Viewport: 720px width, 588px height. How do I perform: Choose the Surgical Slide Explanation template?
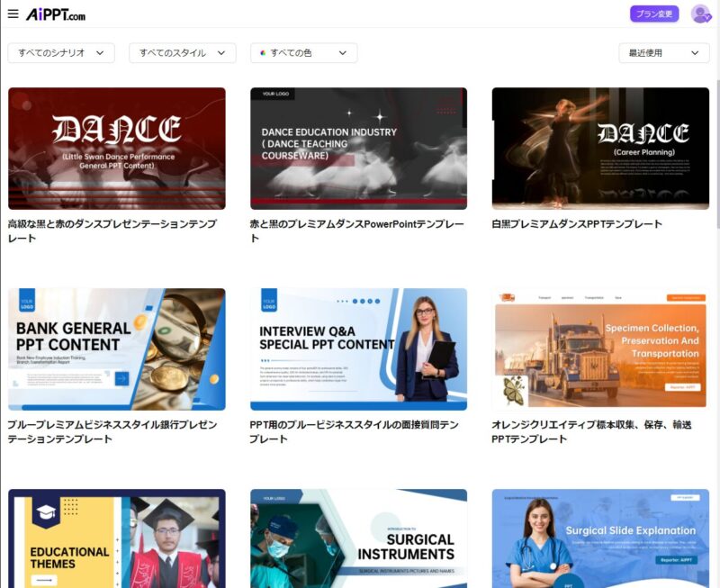pyautogui.click(x=600, y=538)
